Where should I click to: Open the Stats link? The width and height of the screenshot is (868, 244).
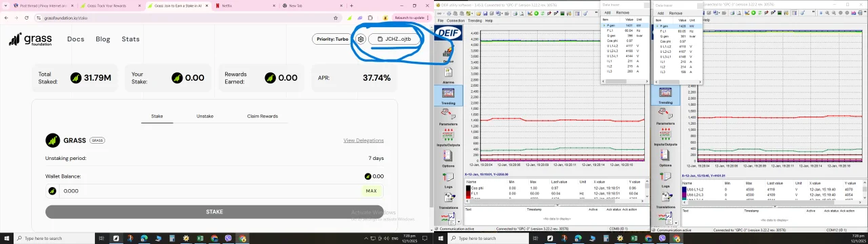(131, 39)
